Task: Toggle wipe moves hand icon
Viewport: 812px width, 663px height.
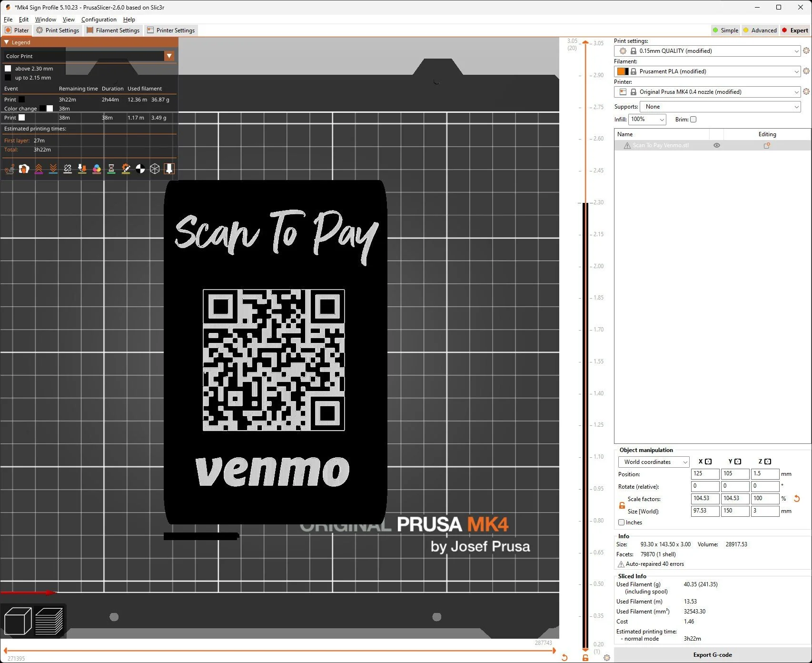Action: [x=24, y=169]
